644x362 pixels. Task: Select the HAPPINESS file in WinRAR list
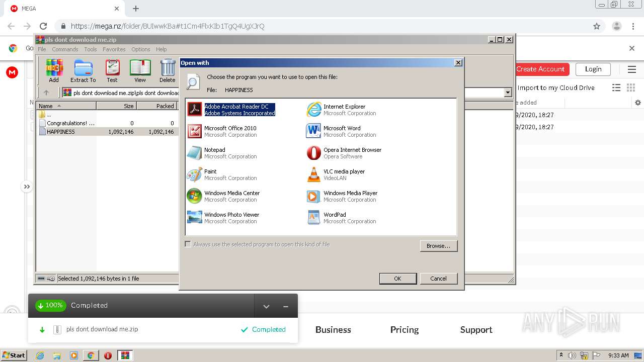(107, 132)
